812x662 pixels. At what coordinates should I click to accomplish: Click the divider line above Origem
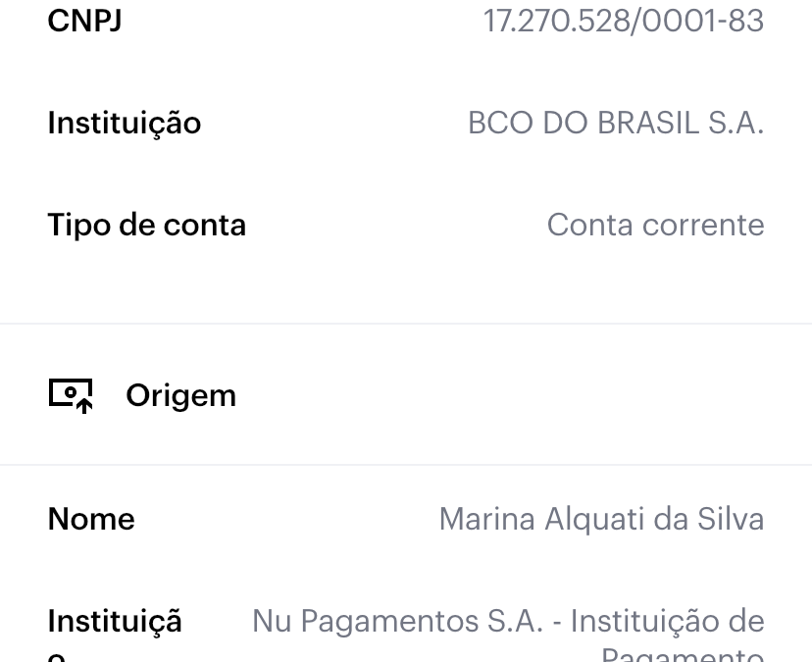coord(406,324)
